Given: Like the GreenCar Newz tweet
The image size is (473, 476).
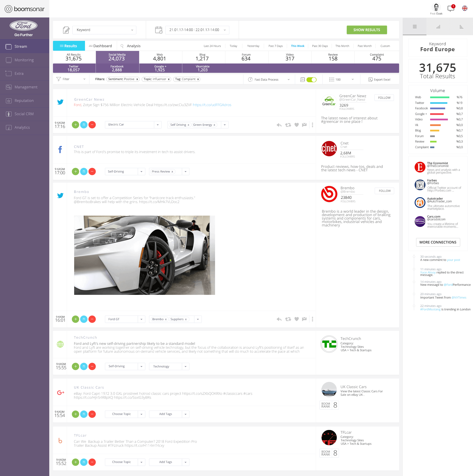Looking at the screenshot, I should click(296, 125).
